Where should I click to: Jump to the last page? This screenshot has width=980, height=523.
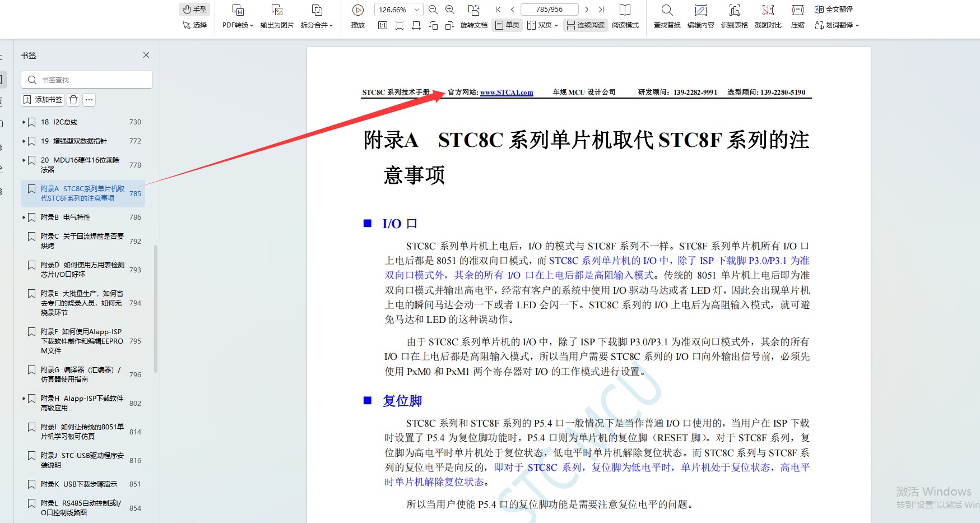pyautogui.click(x=601, y=10)
